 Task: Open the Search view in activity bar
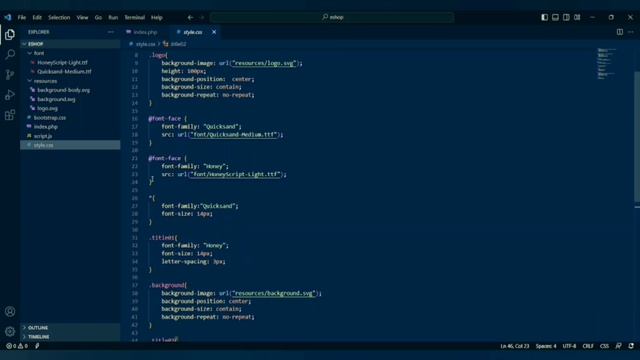pyautogui.click(x=10, y=54)
